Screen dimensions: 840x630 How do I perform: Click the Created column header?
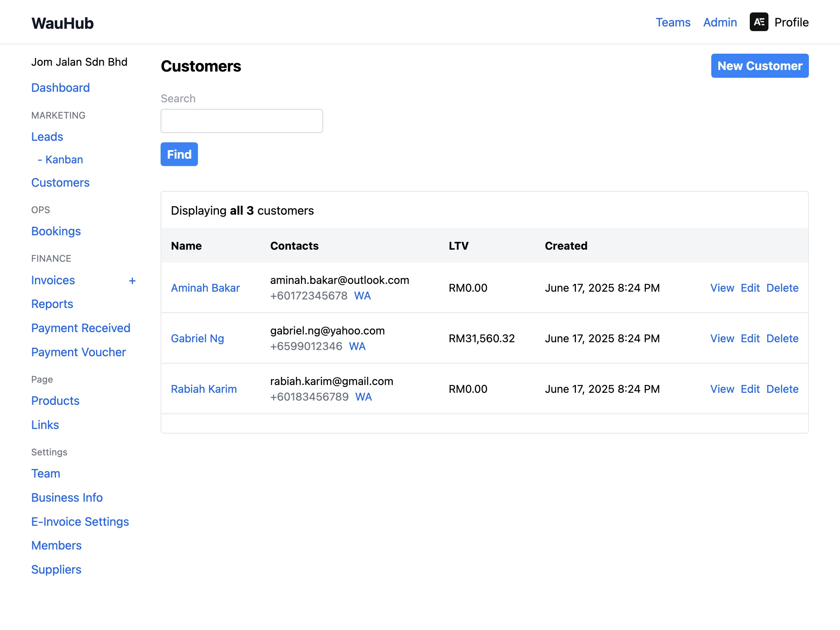point(566,246)
